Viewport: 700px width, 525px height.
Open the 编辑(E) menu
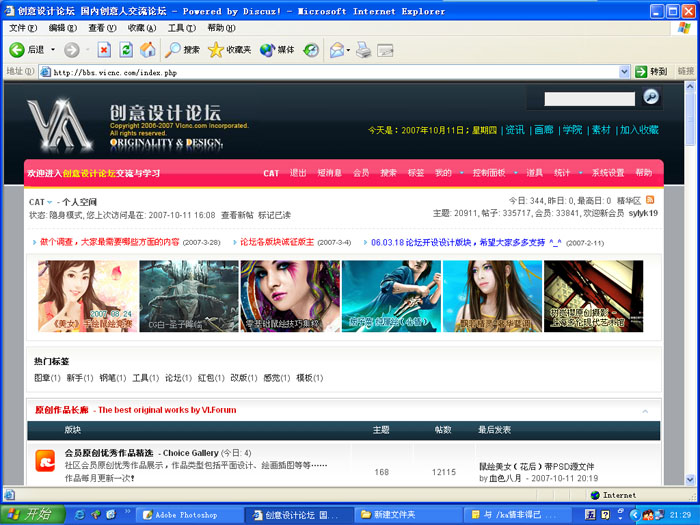pos(62,28)
